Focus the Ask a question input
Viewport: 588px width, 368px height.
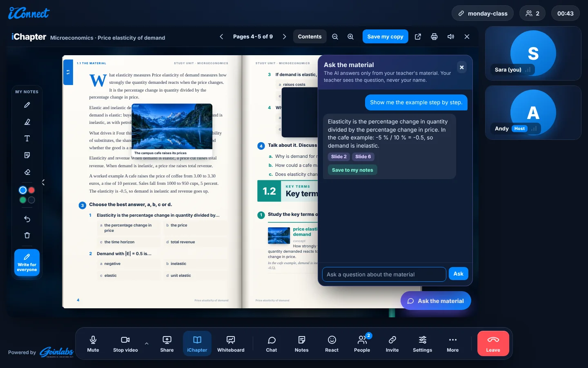384,274
